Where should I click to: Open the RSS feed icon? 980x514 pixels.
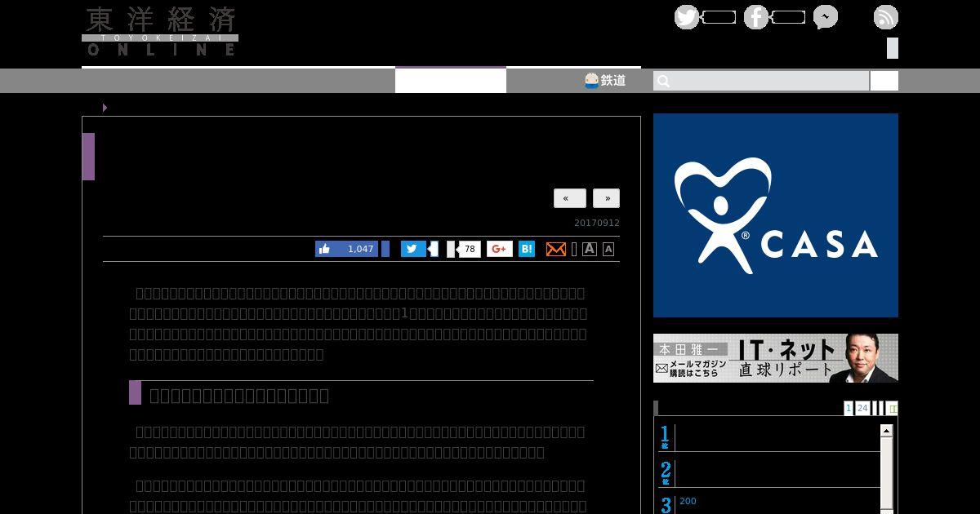pyautogui.click(x=886, y=17)
